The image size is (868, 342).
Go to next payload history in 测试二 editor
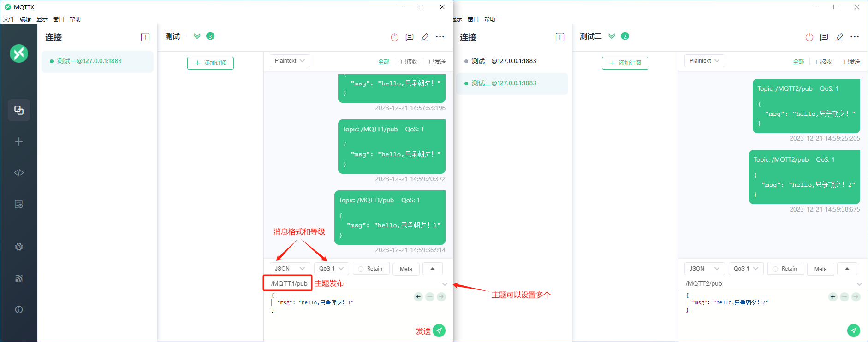point(856,297)
